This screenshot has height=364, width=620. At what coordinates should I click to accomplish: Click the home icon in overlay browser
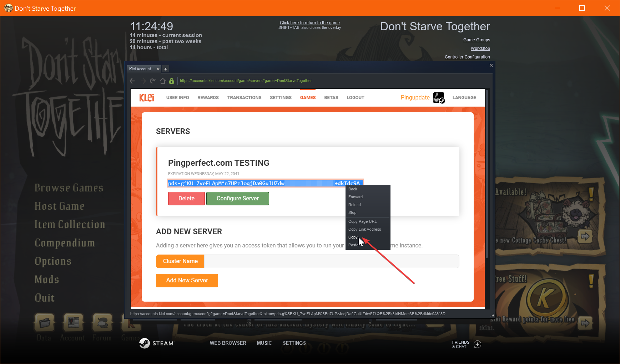click(162, 81)
